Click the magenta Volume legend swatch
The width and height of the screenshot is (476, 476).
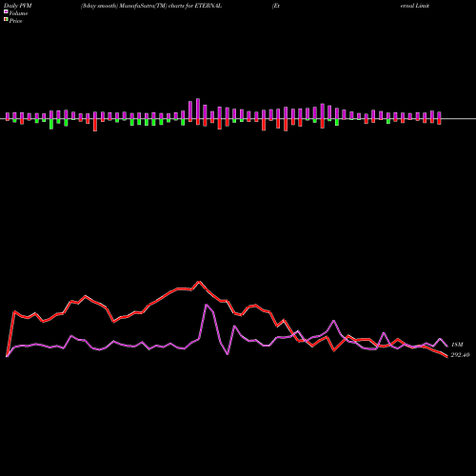[6, 11]
